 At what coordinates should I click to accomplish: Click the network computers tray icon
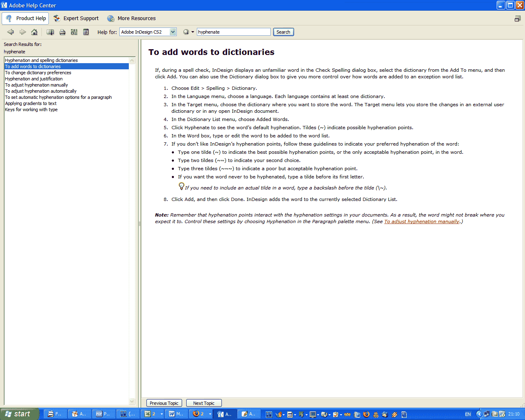[487, 414]
